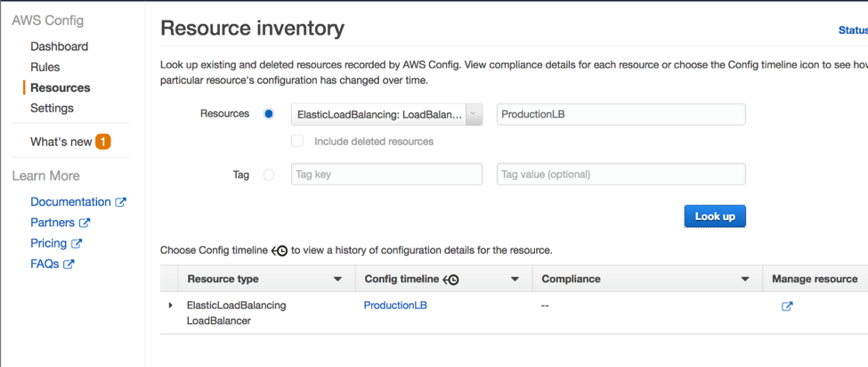The image size is (868, 367).
Task: Expand the ElasticLoadBalancing LoadBalancer row
Action: click(x=171, y=306)
